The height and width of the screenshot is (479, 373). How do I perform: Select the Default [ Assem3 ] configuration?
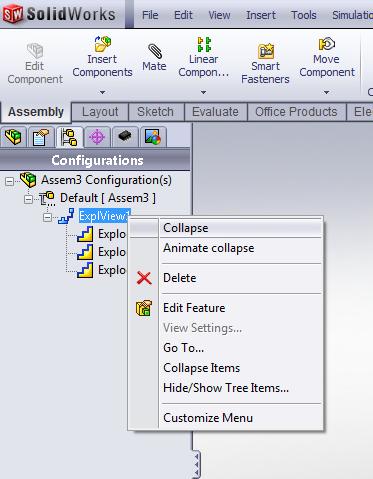click(x=108, y=198)
